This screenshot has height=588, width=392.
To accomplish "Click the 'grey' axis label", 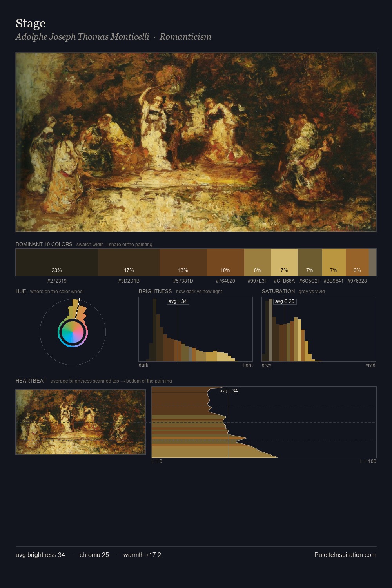I will click(x=267, y=365).
